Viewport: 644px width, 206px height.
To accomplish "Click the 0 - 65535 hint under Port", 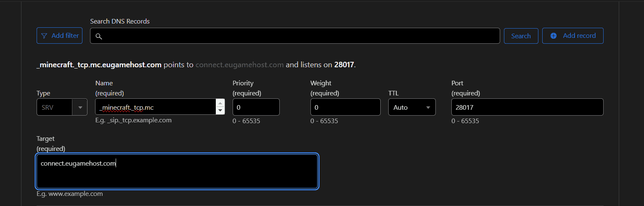I will point(465,121).
